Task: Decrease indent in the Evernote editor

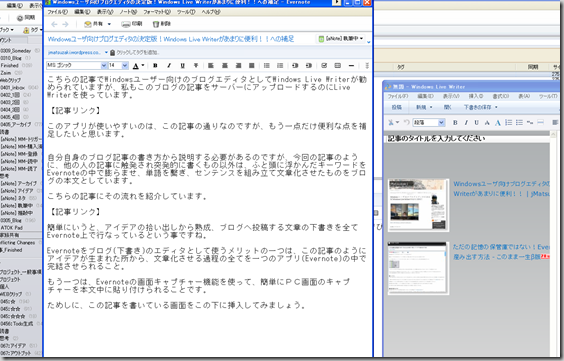Action: point(295,65)
